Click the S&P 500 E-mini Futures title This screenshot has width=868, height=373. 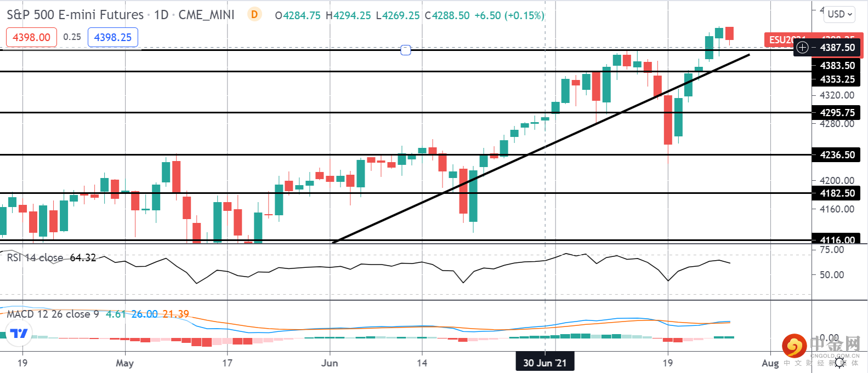tap(75, 15)
